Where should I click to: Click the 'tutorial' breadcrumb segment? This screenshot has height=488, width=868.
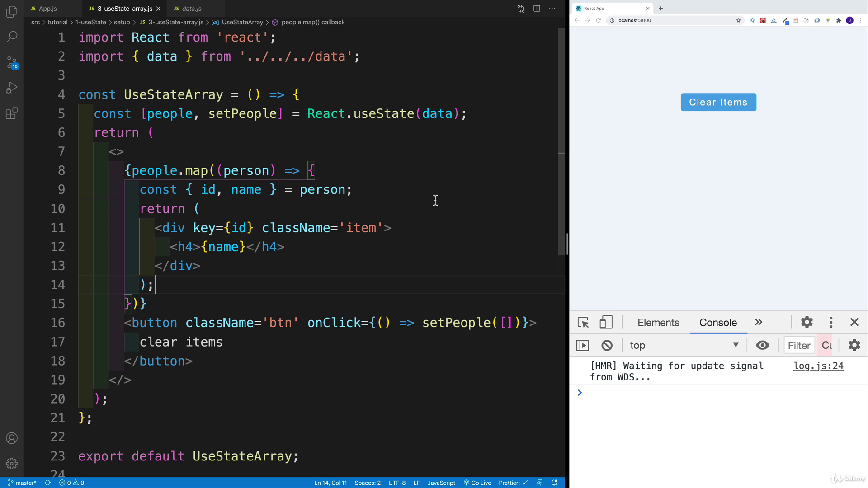(57, 22)
